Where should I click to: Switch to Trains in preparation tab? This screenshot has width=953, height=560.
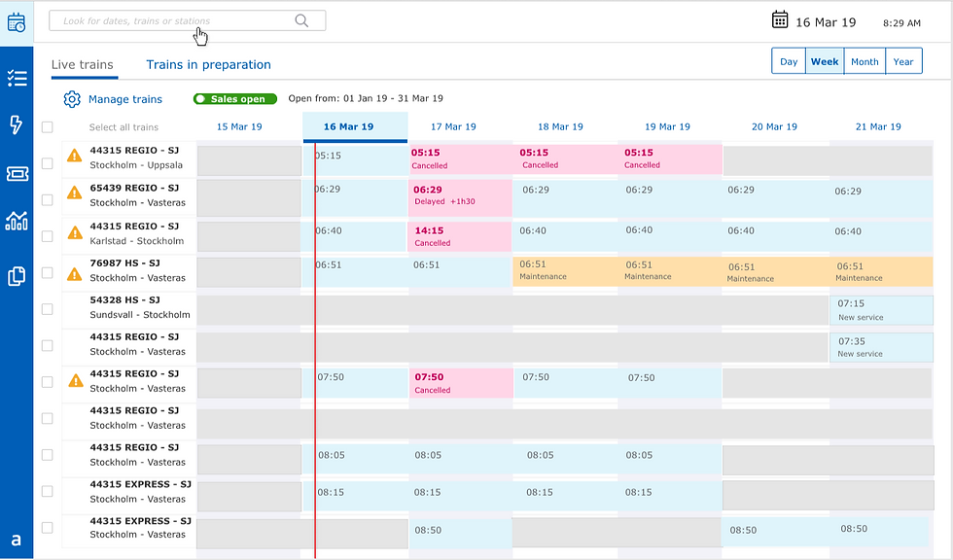click(208, 65)
